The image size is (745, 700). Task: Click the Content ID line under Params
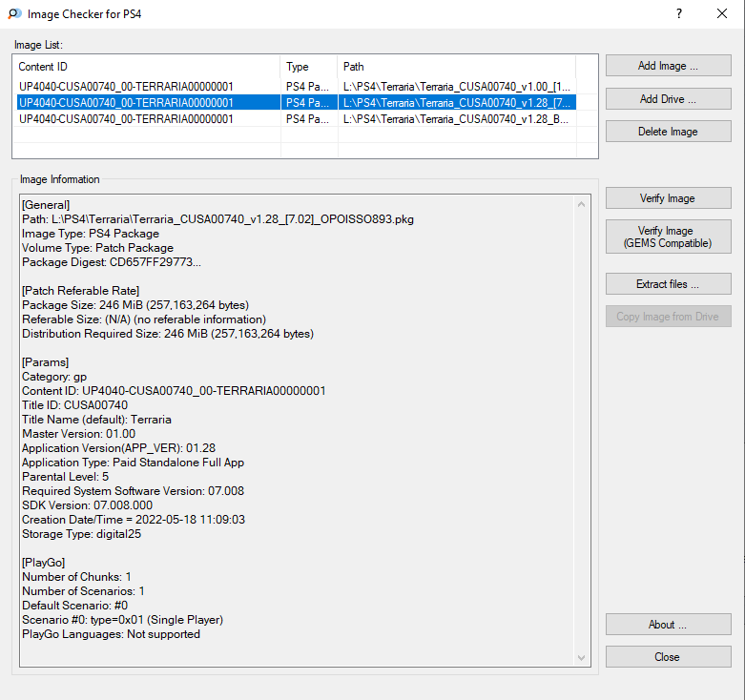pos(174,391)
